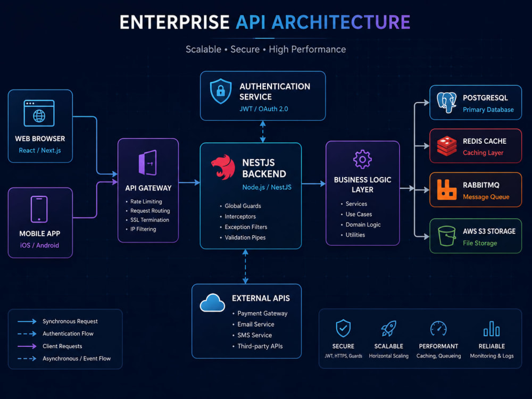Click the Reliable bar chart icon
The height and width of the screenshot is (399, 532).
[492, 328]
